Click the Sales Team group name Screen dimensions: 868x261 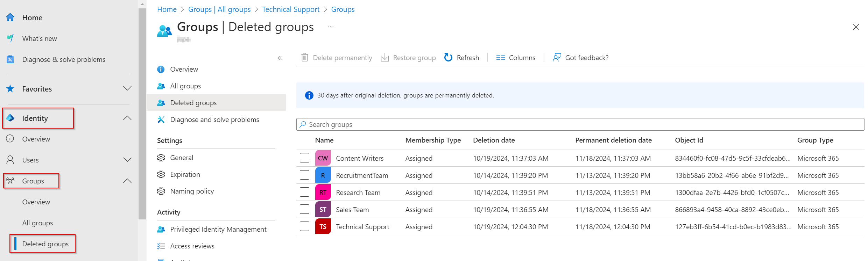[x=352, y=209]
